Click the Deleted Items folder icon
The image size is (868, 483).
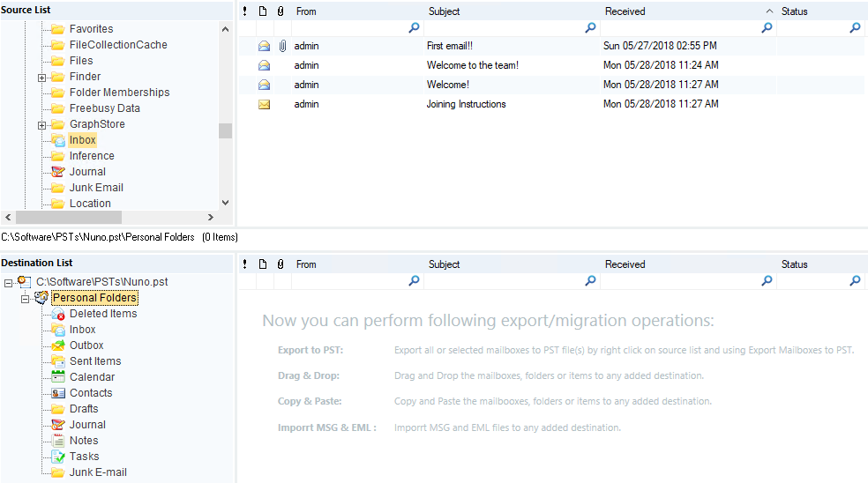tap(58, 314)
